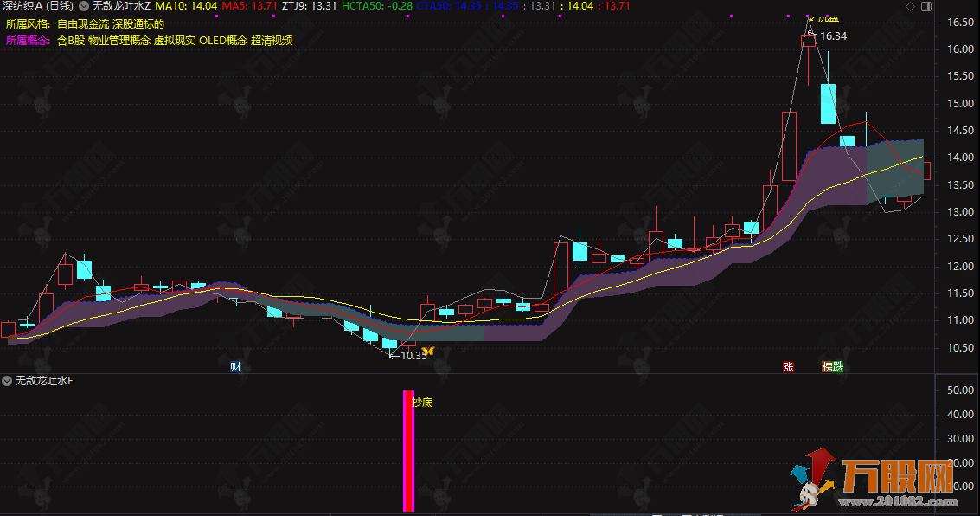Click the diamond icon at chart top right
The image size is (980, 516).
[x=910, y=6]
